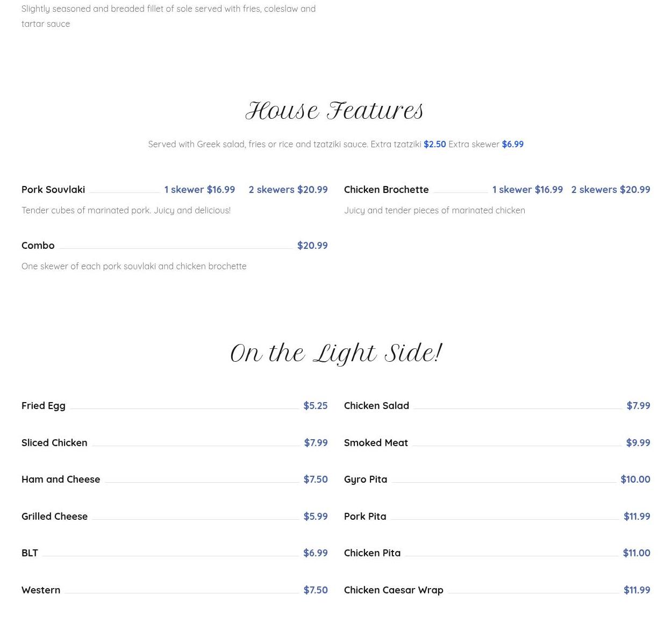This screenshot has width=672, height=623.
Task: Click Chicken Brochette 2 skewers $20.99 price
Action: [x=610, y=190]
